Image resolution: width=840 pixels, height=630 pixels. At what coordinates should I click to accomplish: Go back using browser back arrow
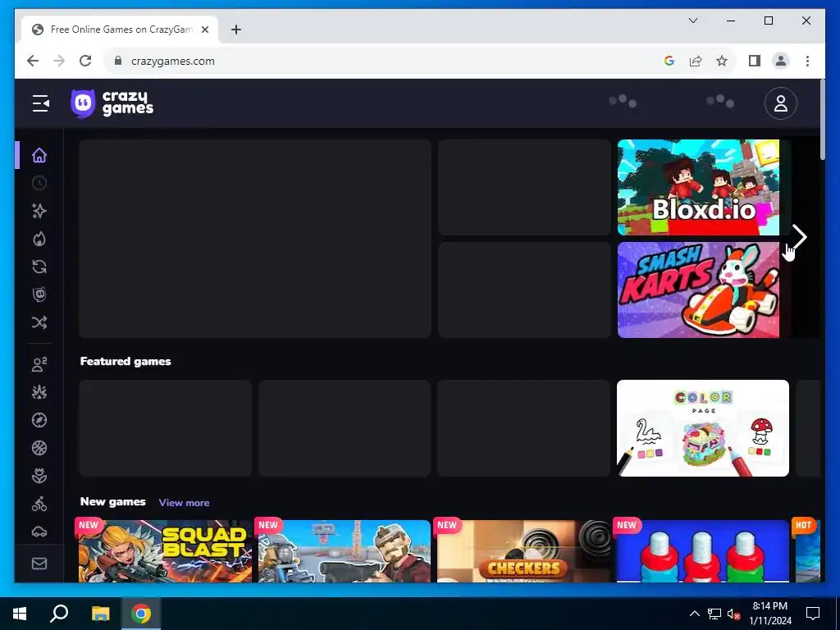tap(33, 61)
